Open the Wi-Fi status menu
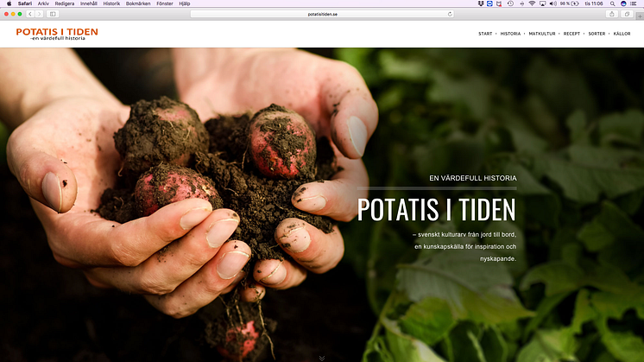 click(531, 3)
